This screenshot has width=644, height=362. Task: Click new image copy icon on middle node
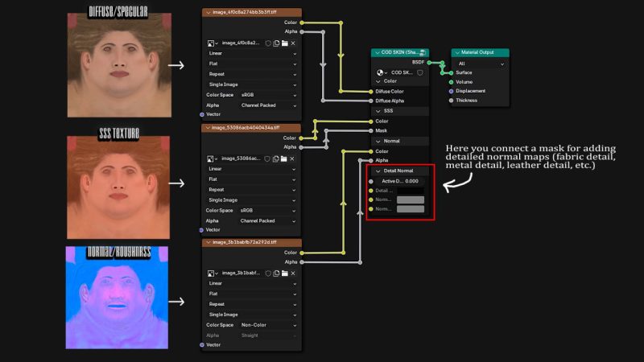pos(276,158)
